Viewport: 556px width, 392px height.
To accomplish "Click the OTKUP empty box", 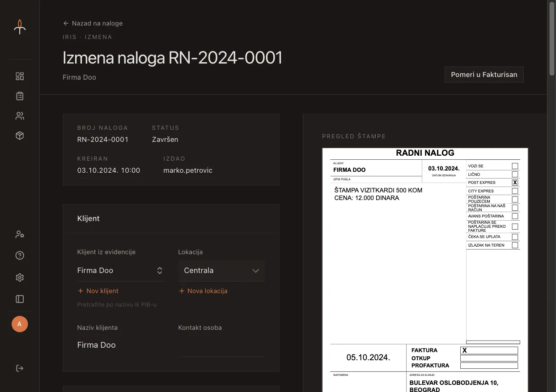I will (489, 358).
